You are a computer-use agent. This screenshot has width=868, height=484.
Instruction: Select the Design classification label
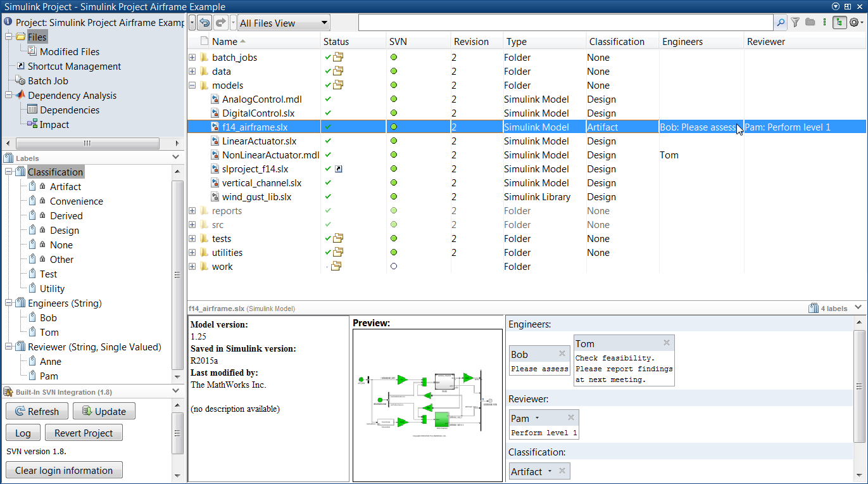[x=65, y=230]
